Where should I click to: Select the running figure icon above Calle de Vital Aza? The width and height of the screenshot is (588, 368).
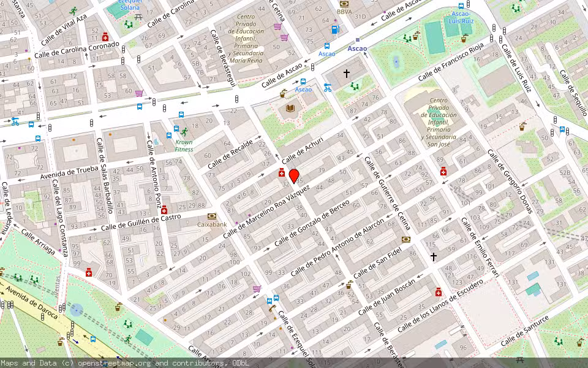point(73,11)
